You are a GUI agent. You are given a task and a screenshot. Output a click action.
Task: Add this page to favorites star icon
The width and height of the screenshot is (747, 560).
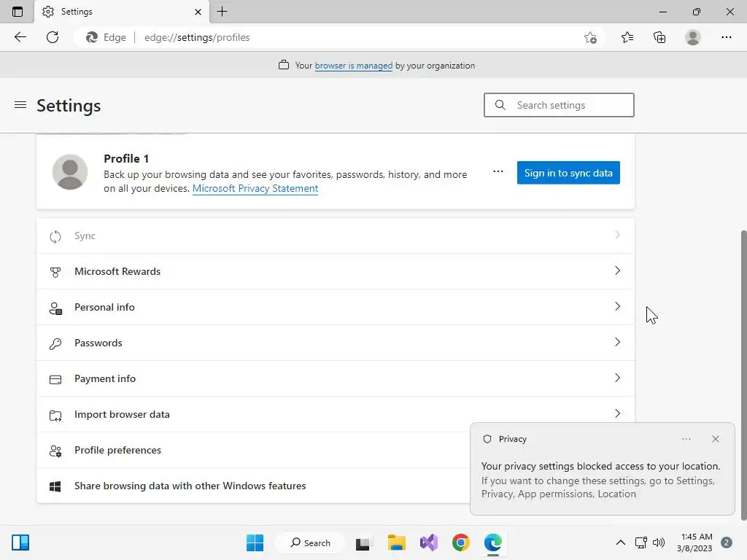590,37
